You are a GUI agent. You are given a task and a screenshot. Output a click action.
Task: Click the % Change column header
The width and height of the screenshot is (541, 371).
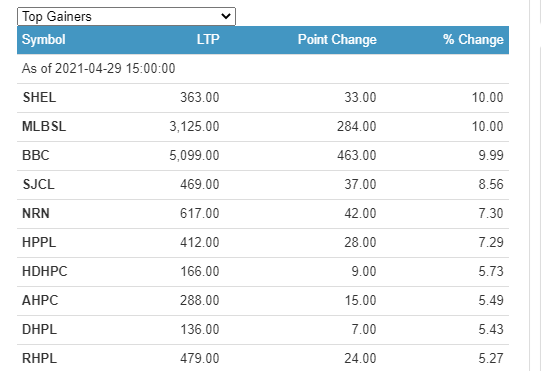tap(473, 40)
